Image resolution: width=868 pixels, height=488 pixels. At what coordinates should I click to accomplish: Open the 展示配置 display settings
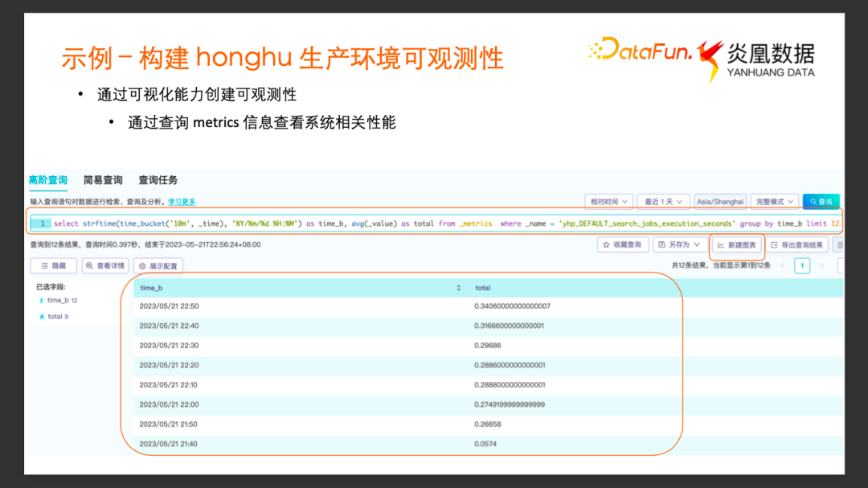coord(158,266)
